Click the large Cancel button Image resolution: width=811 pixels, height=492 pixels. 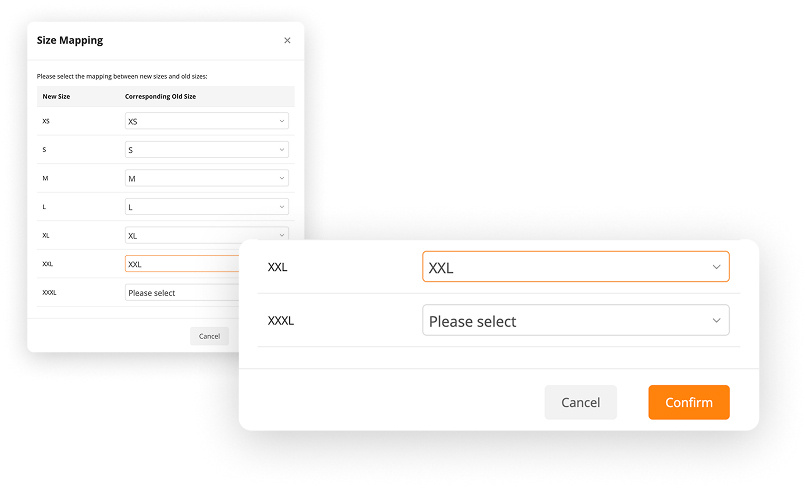(580, 402)
